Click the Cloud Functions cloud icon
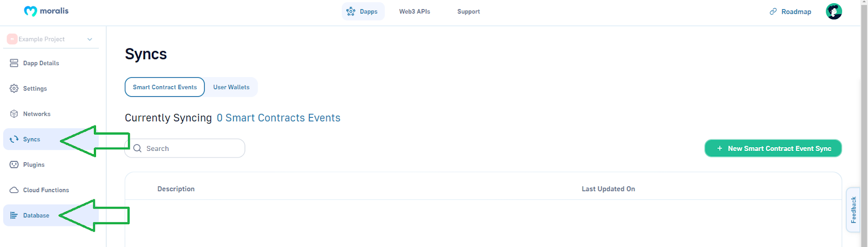This screenshot has height=247, width=868. click(14, 190)
